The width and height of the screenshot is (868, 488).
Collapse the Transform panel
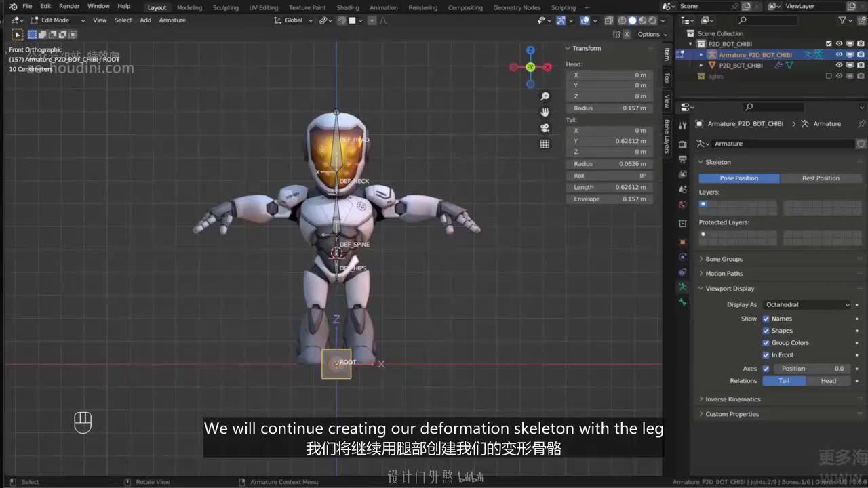(587, 49)
